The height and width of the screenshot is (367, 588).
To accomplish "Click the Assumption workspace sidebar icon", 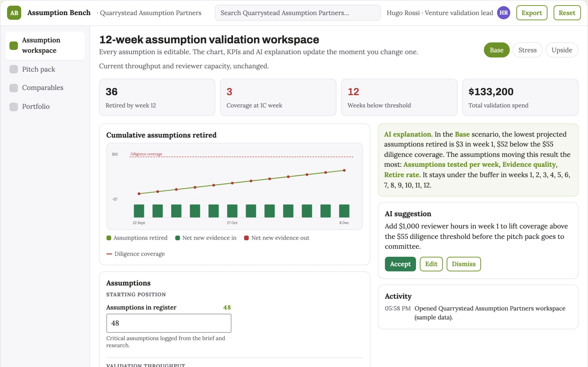I will tap(14, 46).
